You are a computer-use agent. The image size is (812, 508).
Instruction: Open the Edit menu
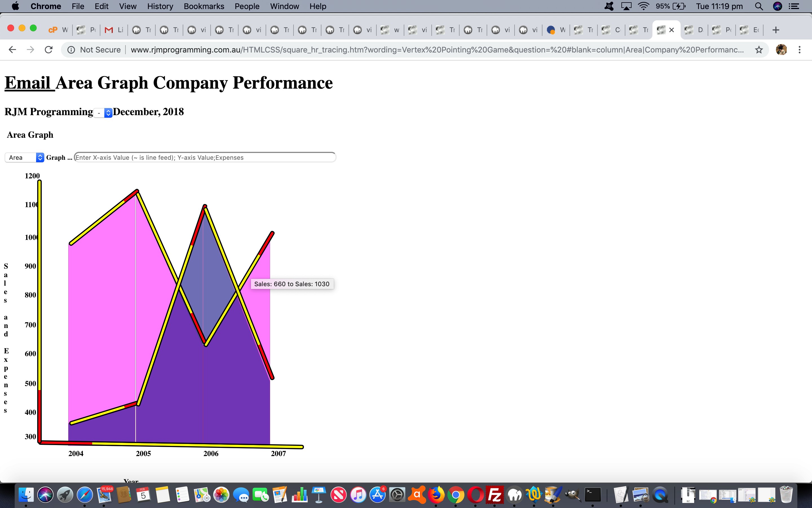[101, 6]
